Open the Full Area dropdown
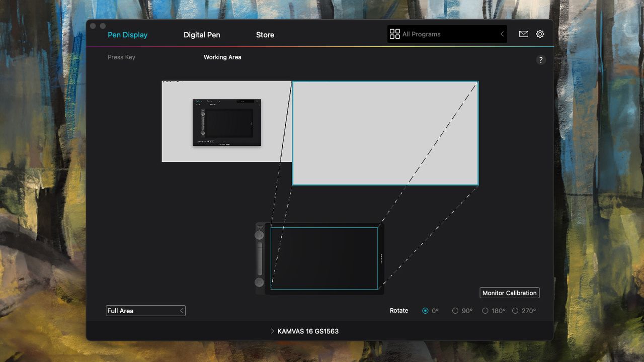Screen dimensions: 644x362 click(x=146, y=311)
